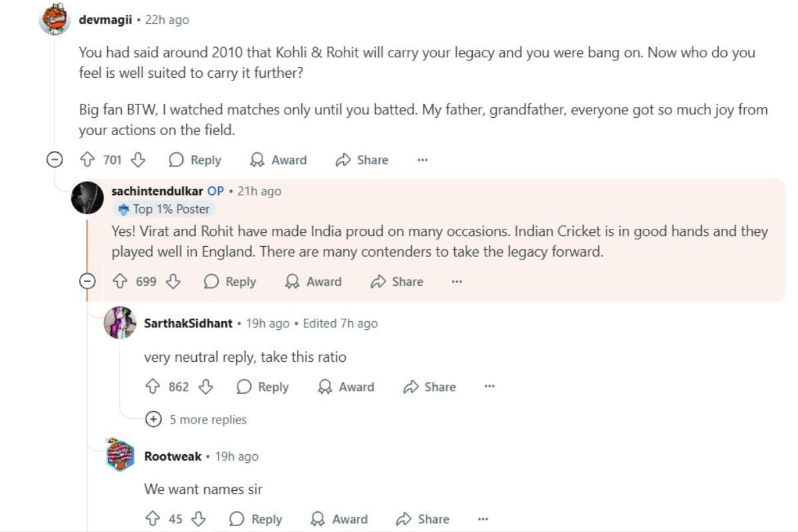The image size is (798, 532).
Task: Share devmagii's comment
Action: pyautogui.click(x=362, y=160)
